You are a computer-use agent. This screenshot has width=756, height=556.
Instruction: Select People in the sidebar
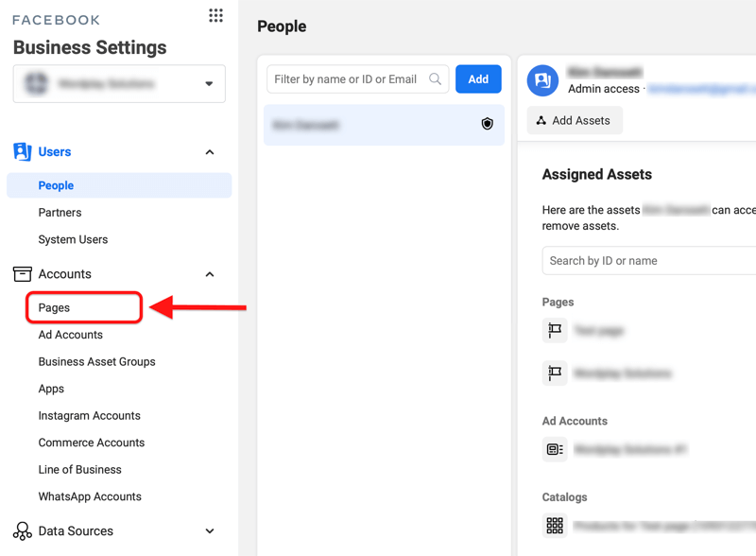coord(119,185)
